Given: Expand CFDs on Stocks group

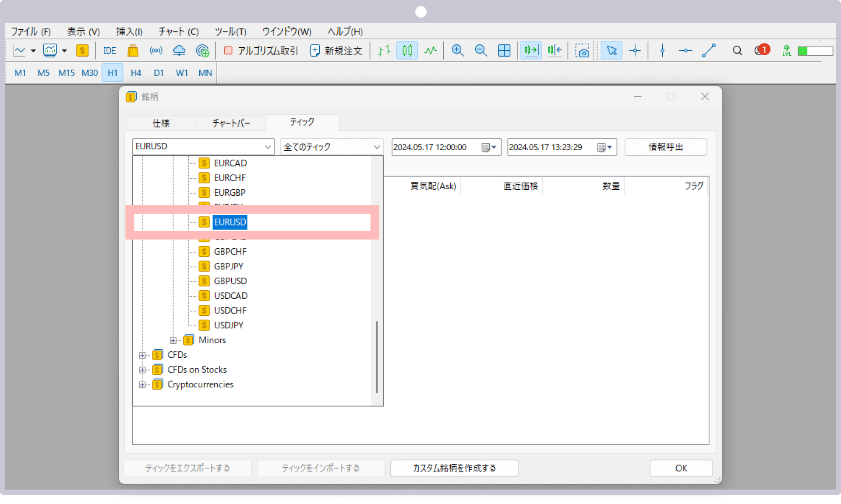Looking at the screenshot, I should point(142,370).
